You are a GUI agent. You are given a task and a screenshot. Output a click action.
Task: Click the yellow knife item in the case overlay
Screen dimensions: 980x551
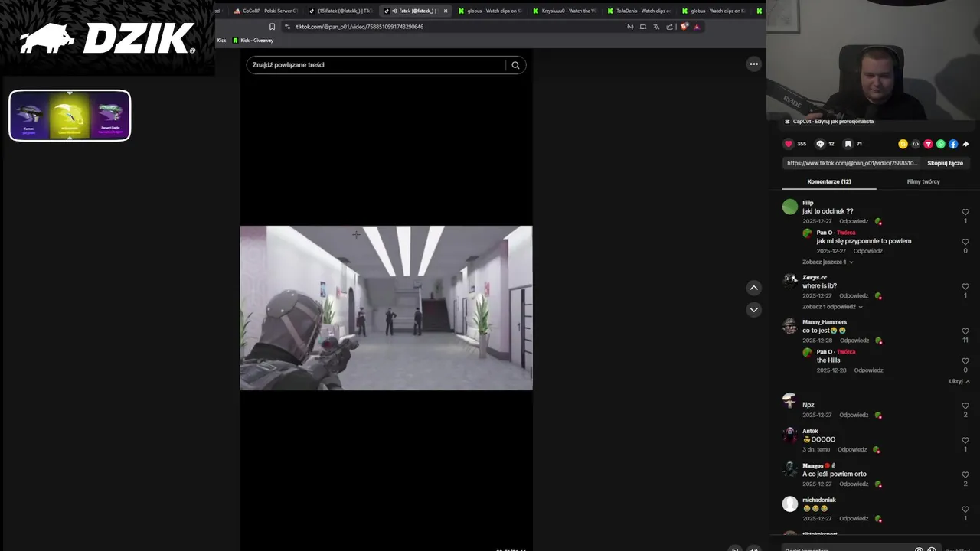pos(70,116)
